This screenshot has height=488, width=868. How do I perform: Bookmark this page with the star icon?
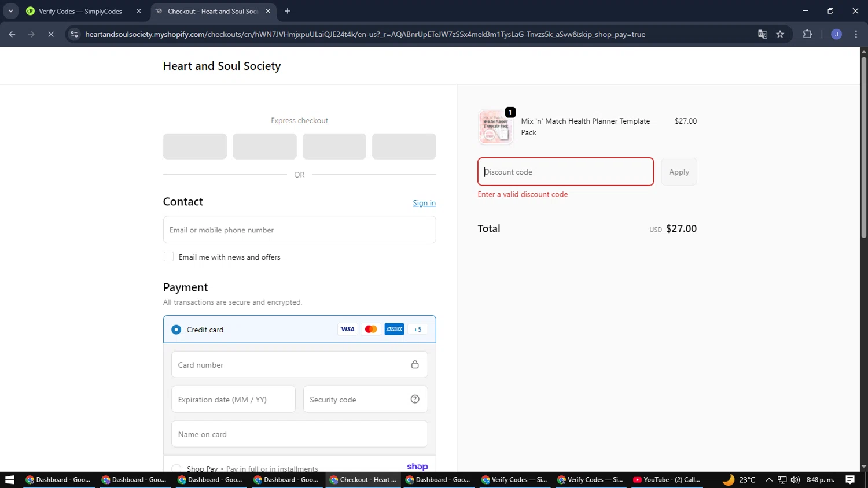pos(780,34)
